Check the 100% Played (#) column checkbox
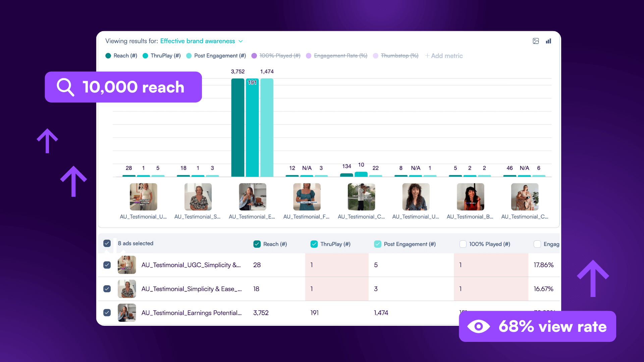 click(x=463, y=244)
